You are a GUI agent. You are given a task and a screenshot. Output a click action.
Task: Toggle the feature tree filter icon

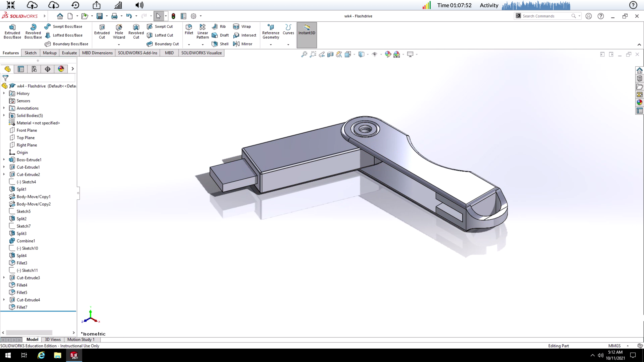coord(6,78)
